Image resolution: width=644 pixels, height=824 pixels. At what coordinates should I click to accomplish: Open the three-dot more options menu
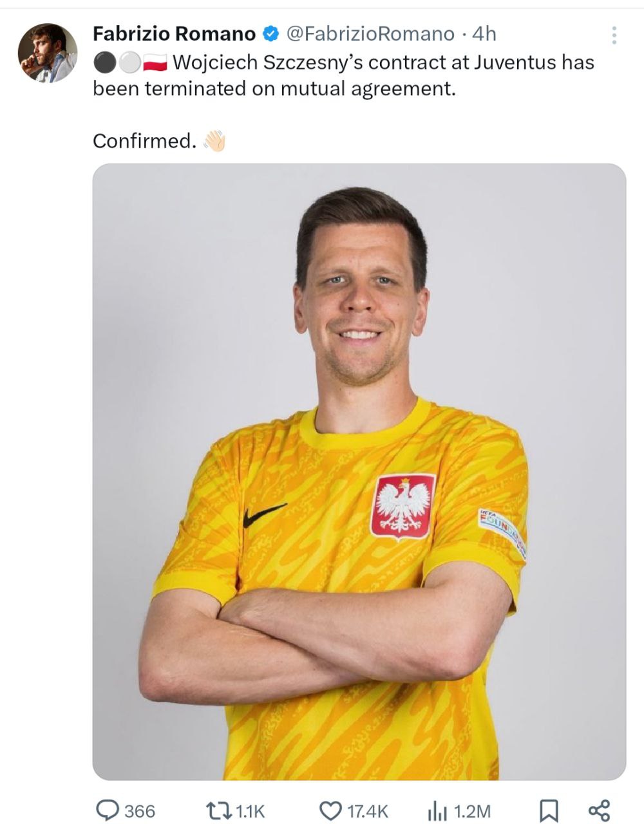tap(614, 35)
